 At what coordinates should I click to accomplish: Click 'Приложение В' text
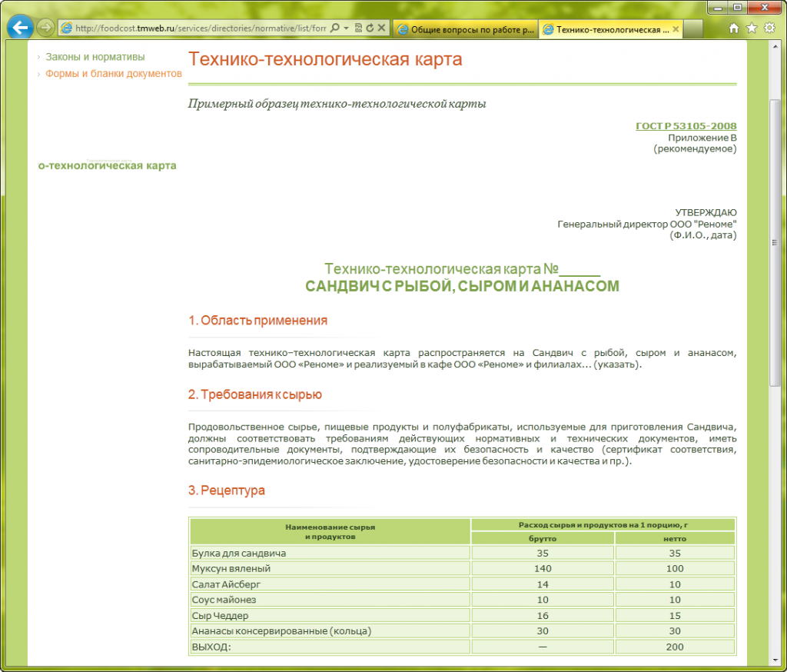tap(702, 138)
